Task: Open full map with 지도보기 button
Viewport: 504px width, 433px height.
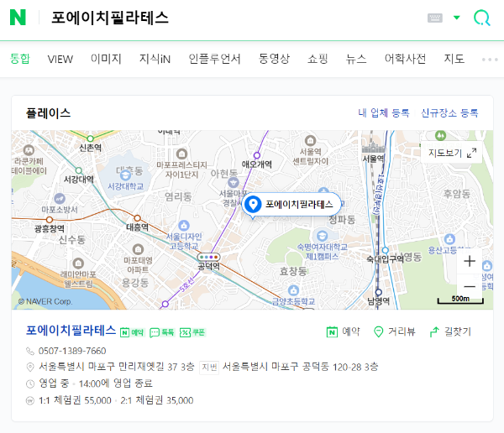Action: [451, 153]
